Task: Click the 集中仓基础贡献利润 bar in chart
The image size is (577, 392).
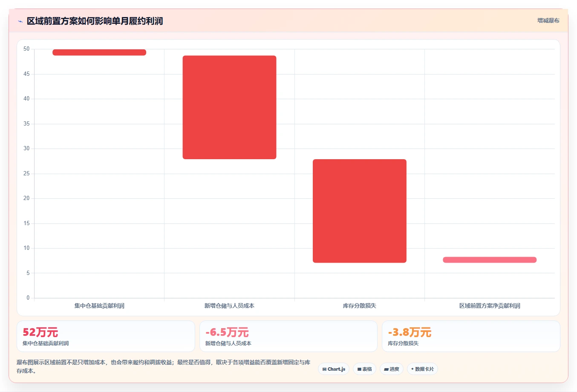Action: 99,52
